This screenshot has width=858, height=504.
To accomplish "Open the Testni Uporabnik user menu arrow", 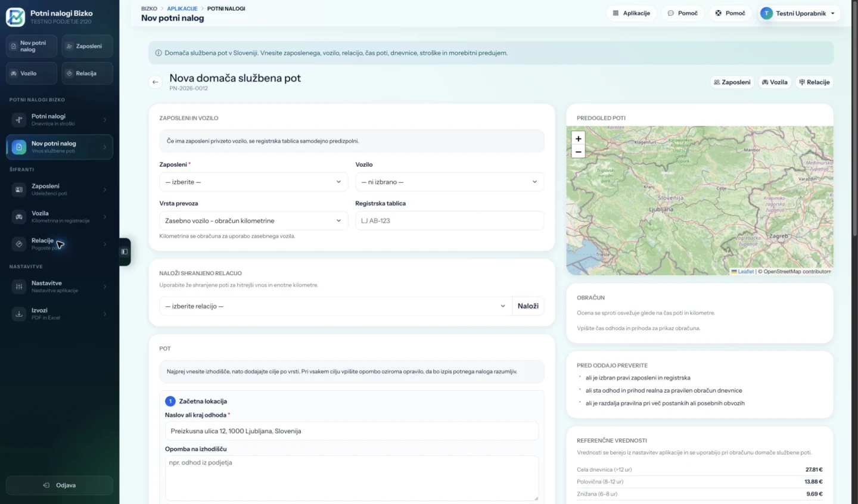I will pos(832,13).
